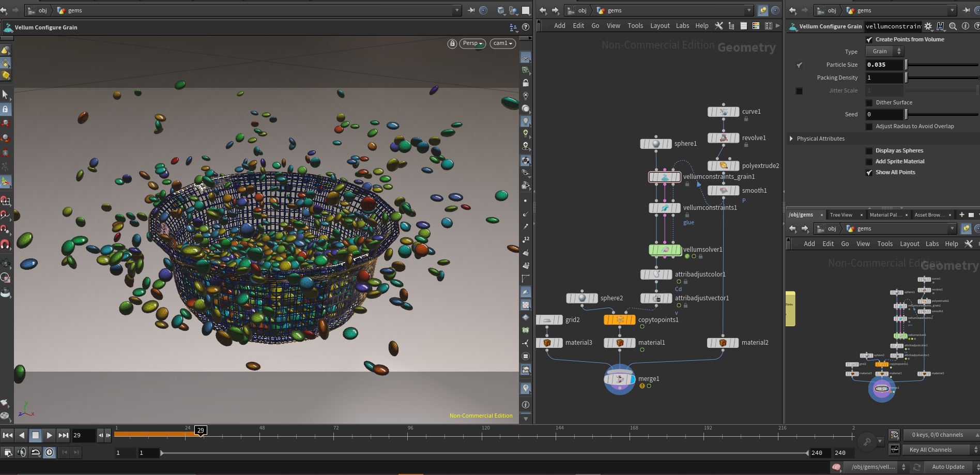Screen dimensions: 980x475
Task: Open the Type dropdown showing Grain
Action: tap(884, 51)
